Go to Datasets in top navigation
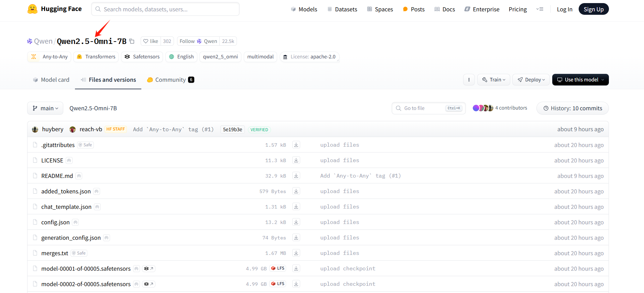This screenshot has width=644, height=293. (x=342, y=9)
